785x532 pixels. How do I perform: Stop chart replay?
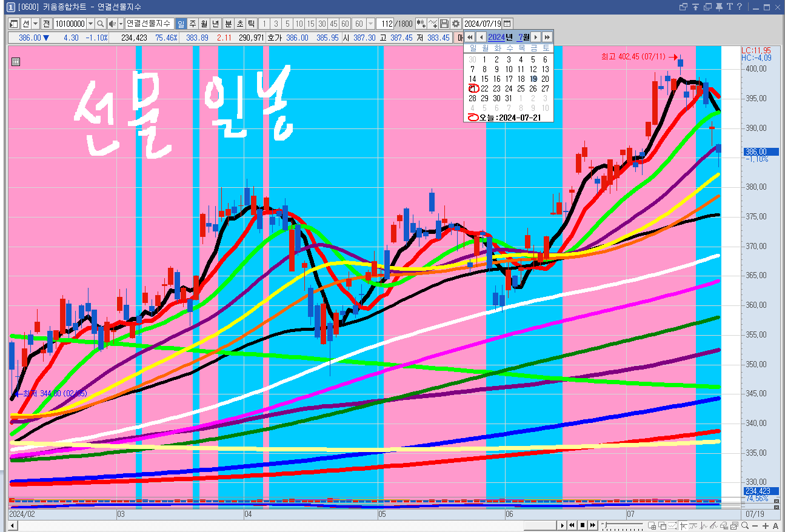[583, 525]
